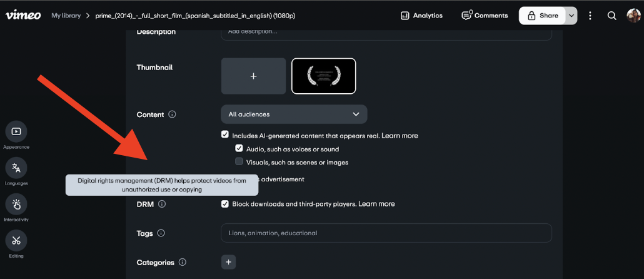
Task: Open the Appearance panel icon
Action: click(x=16, y=131)
